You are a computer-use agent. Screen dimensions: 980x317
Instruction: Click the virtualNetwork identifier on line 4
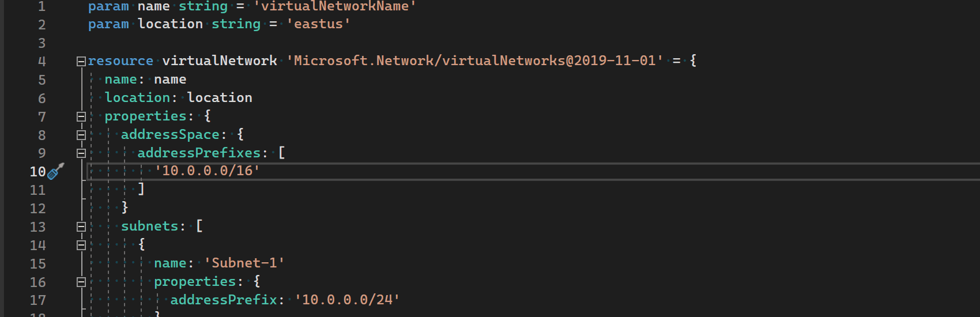click(219, 61)
